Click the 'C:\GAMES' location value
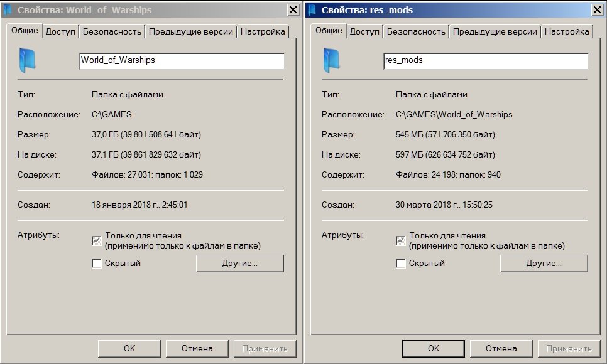607x364 pixels. pyautogui.click(x=111, y=114)
